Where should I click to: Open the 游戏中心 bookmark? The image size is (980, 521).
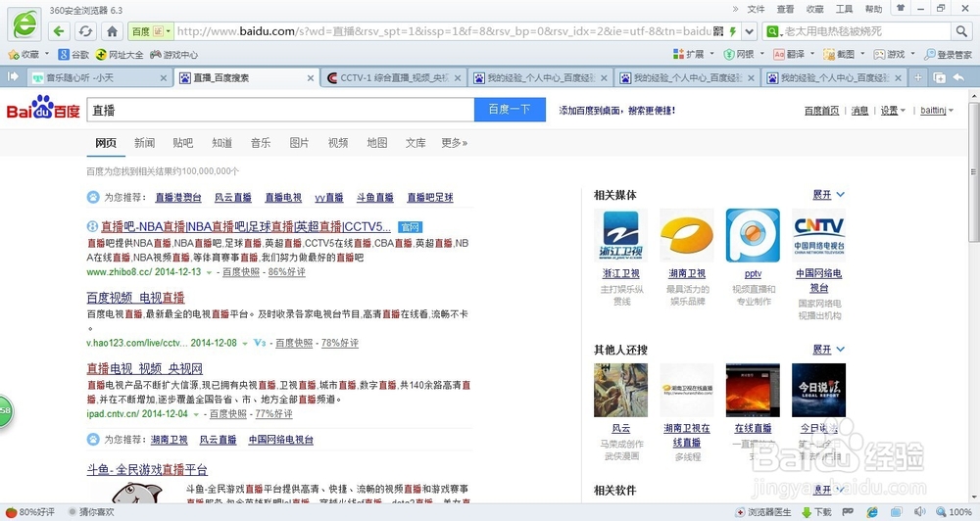point(173,54)
